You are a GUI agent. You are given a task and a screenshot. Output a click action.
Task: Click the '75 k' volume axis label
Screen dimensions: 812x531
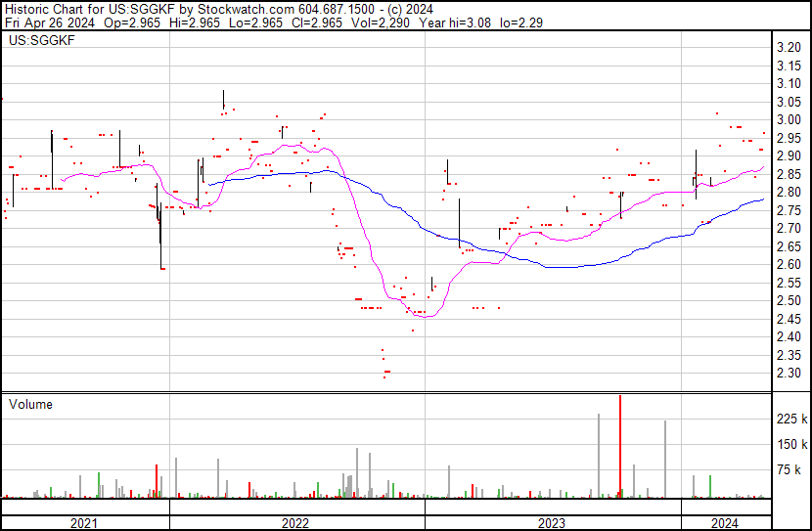pos(789,469)
